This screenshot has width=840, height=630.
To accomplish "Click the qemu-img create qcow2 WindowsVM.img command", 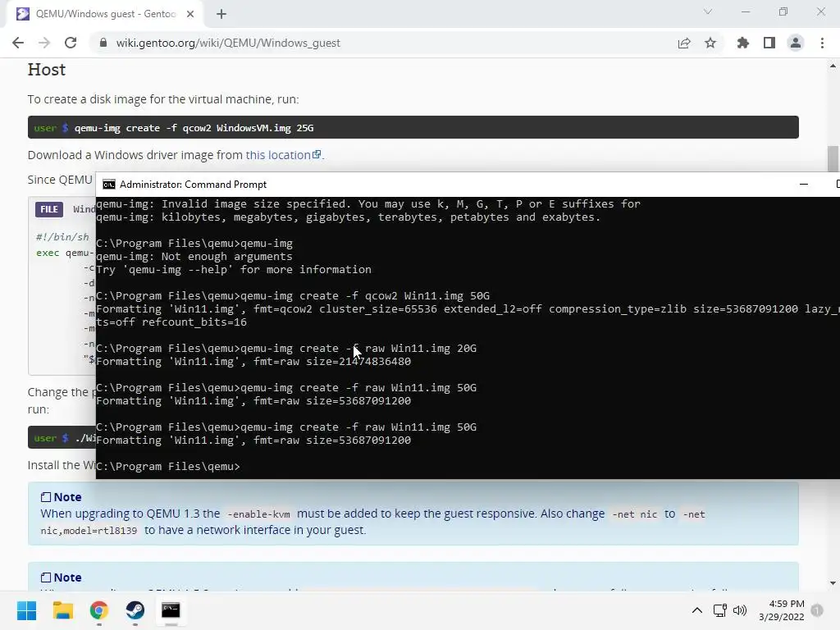I will click(x=194, y=128).
